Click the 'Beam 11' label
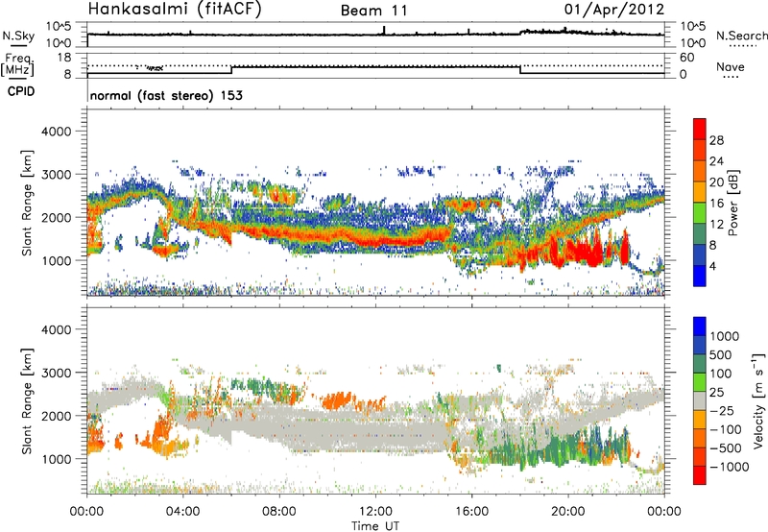 click(x=373, y=11)
